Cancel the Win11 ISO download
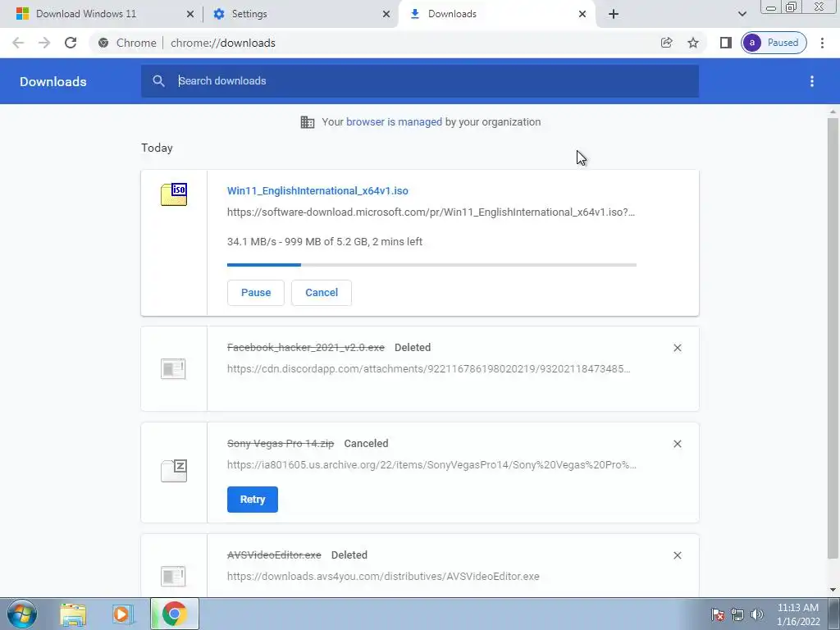Image resolution: width=840 pixels, height=630 pixels. pyautogui.click(x=322, y=293)
